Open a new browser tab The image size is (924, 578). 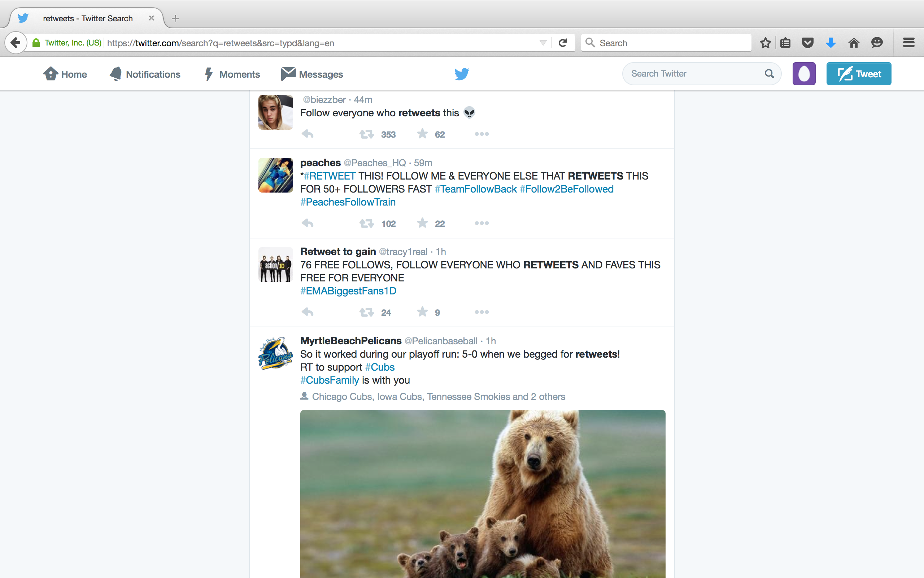click(175, 18)
